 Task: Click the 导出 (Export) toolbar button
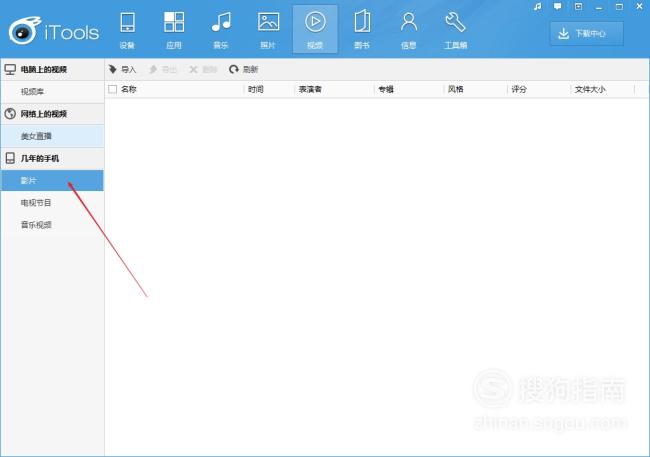click(163, 69)
